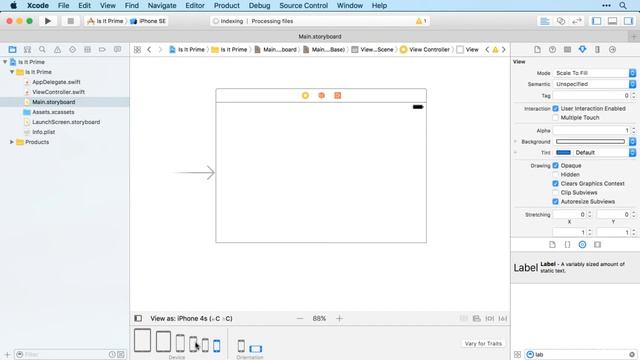Toggle User Interaction Enabled checkbox
Image resolution: width=640 pixels, height=360 pixels.
click(555, 109)
